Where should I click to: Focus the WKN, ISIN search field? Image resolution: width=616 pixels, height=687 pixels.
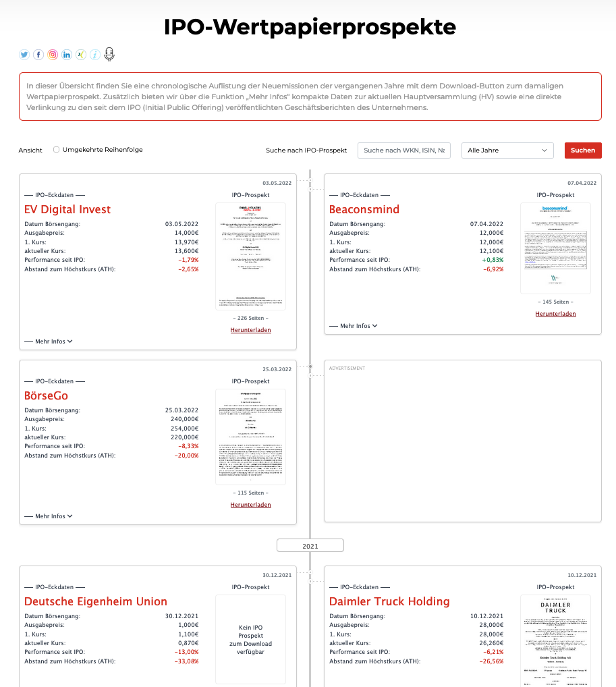[x=404, y=150]
